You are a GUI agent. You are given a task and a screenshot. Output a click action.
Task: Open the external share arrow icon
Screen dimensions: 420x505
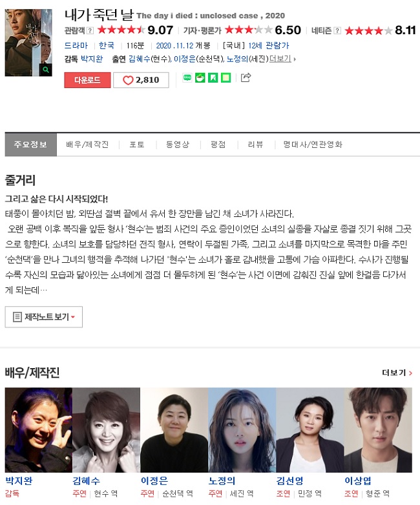246,77
